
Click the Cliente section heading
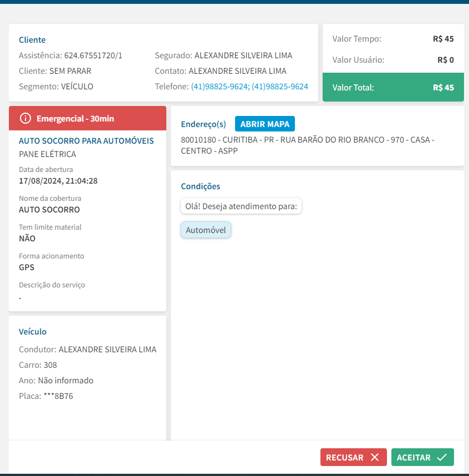click(32, 40)
